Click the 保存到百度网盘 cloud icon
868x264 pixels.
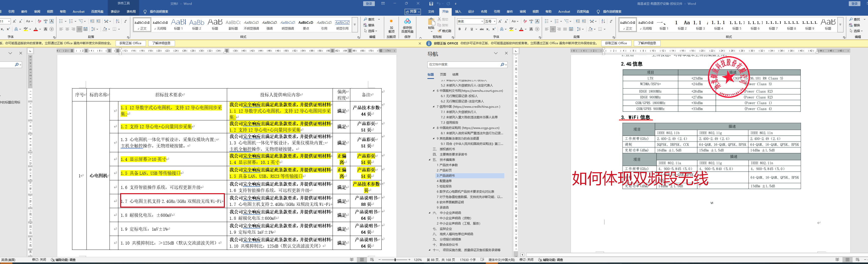pyautogui.click(x=407, y=21)
